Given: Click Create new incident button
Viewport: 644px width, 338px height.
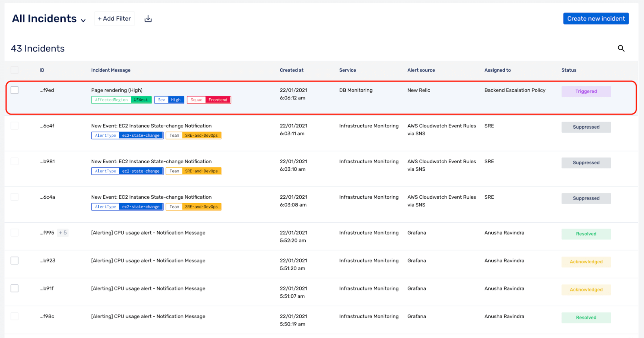Looking at the screenshot, I should [596, 19].
